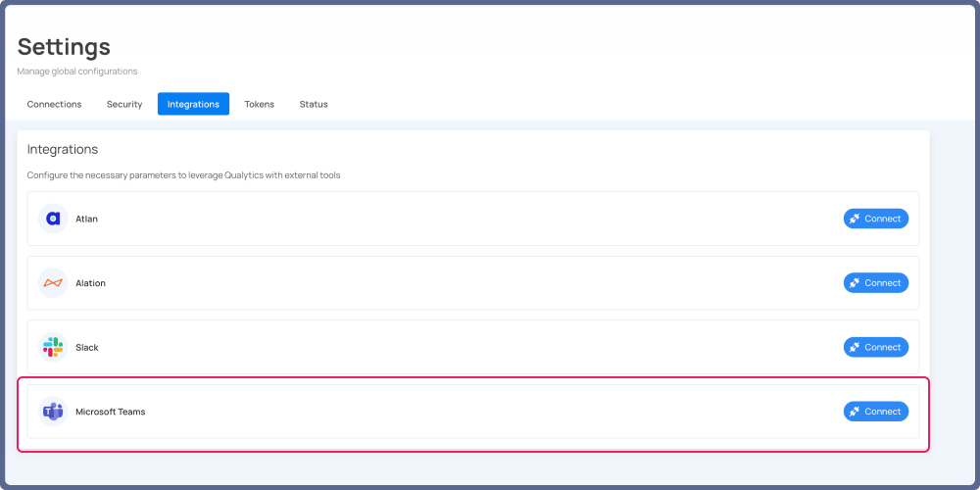Open the Security tab
980x490 pixels.
(x=124, y=105)
